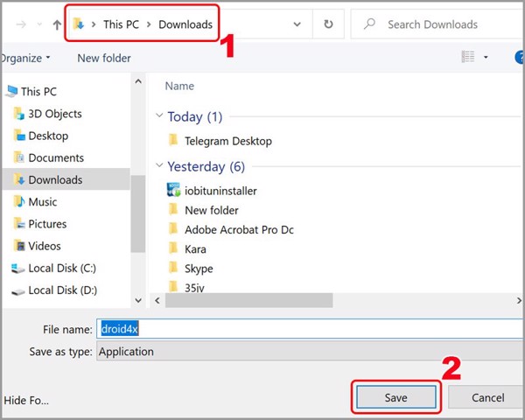The height and width of the screenshot is (420, 525).
Task: Collapse the Today (1) group
Action: [159, 115]
